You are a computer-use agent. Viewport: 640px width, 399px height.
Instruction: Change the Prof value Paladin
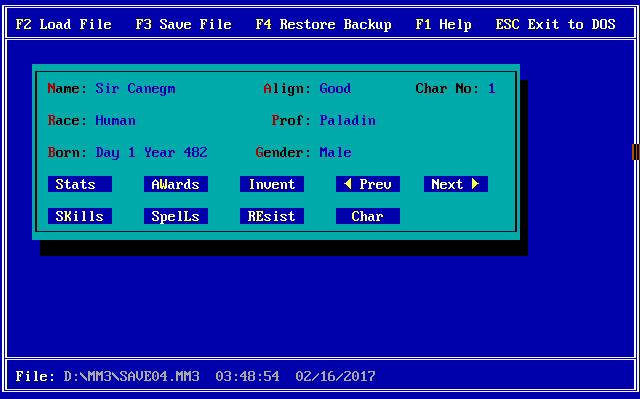click(347, 120)
